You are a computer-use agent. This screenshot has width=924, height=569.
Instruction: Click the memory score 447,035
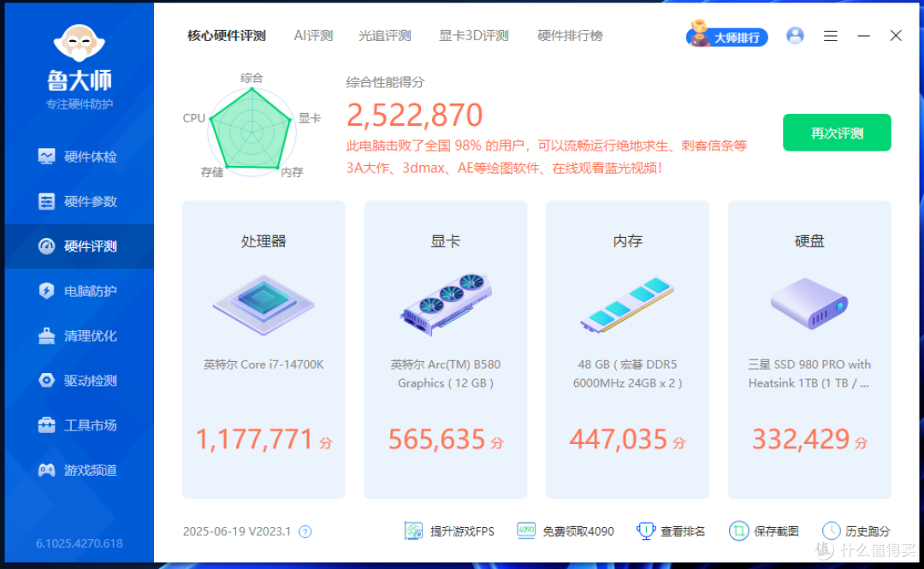619,439
